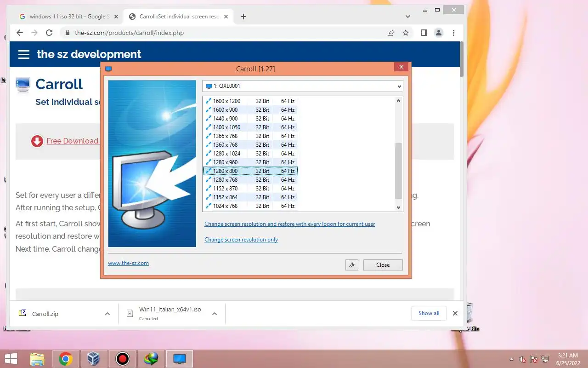Click the red Free Download arrow icon

(x=37, y=141)
